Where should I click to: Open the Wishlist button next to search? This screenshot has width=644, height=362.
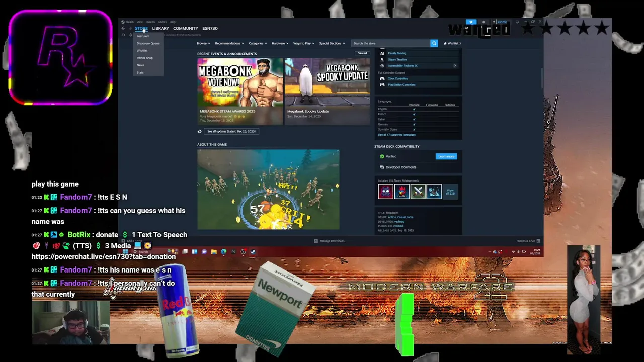pyautogui.click(x=452, y=43)
